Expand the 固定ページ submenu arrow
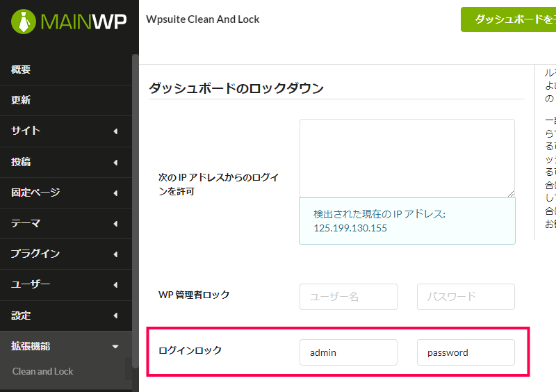The width and height of the screenshot is (556, 392). [x=115, y=193]
